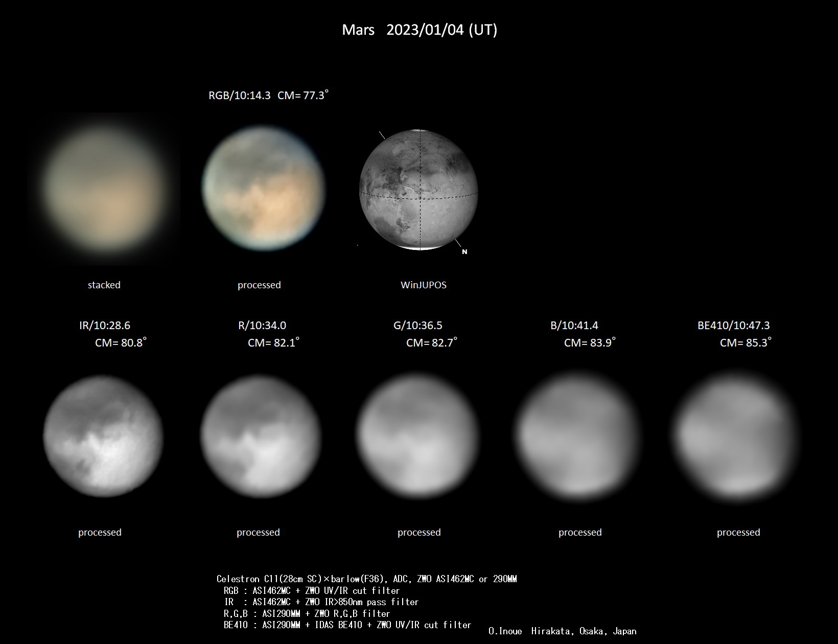This screenshot has width=838, height=644.
Task: Click the 'processed' caption under BE410 image
Action: point(738,532)
